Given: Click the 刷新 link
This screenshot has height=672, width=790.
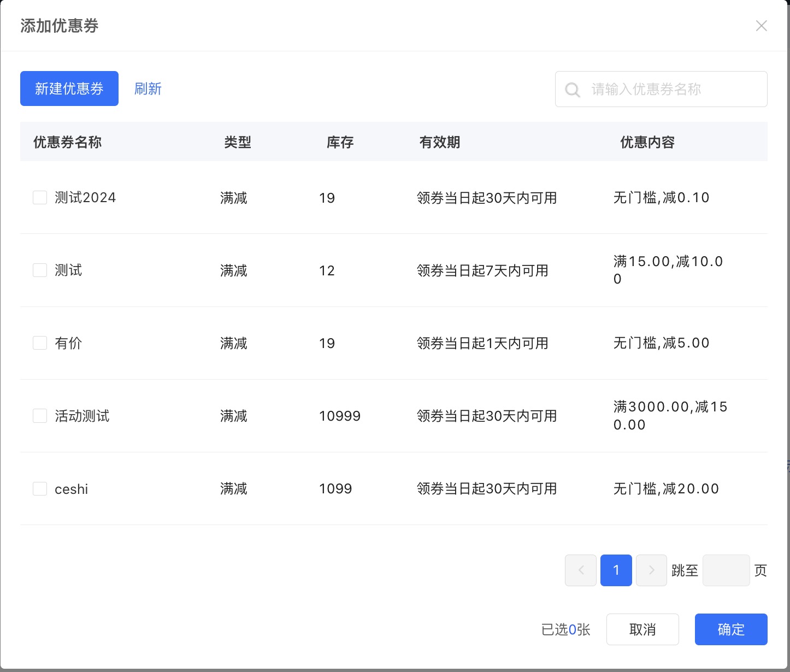Looking at the screenshot, I should (148, 89).
